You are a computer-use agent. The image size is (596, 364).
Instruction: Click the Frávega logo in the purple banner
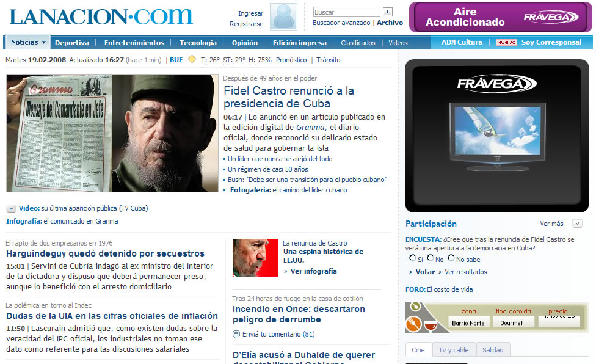pos(551,17)
